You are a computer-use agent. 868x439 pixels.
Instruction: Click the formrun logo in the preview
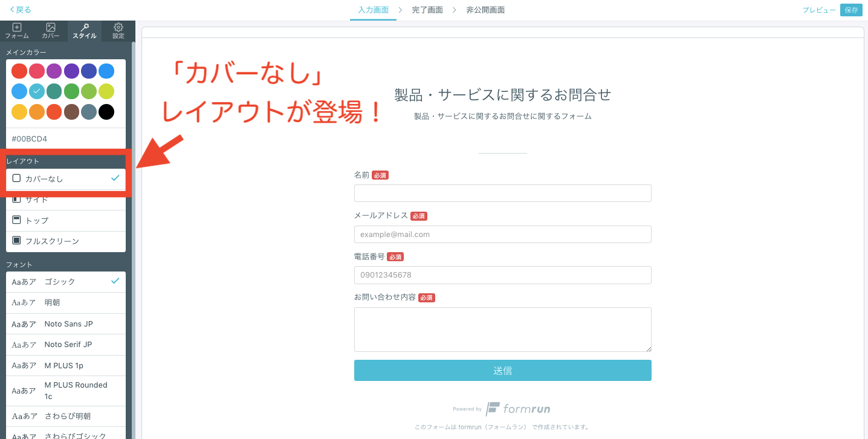pos(518,409)
